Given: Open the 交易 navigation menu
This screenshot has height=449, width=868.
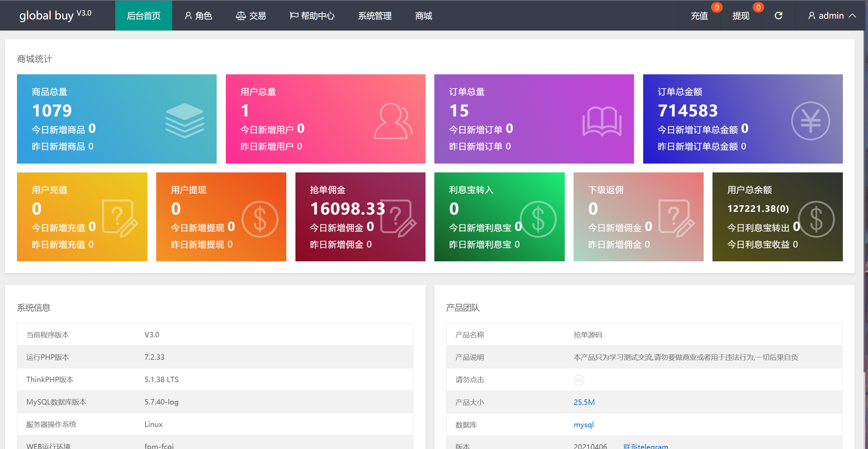Looking at the screenshot, I should point(251,16).
